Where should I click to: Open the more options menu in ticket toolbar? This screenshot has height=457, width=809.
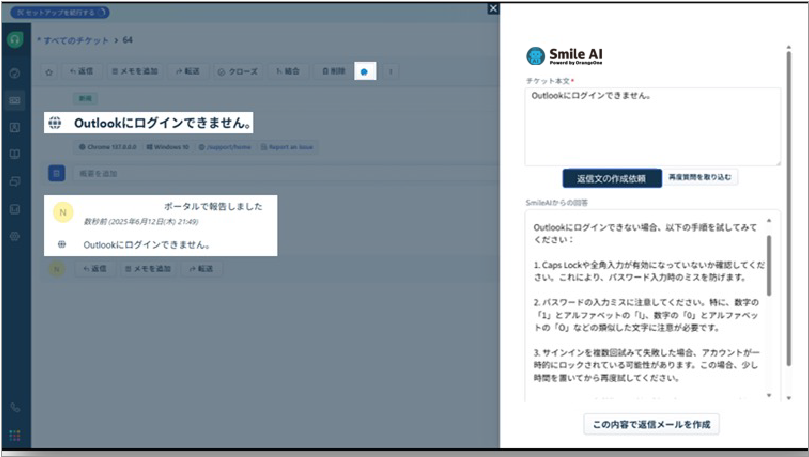pos(391,72)
